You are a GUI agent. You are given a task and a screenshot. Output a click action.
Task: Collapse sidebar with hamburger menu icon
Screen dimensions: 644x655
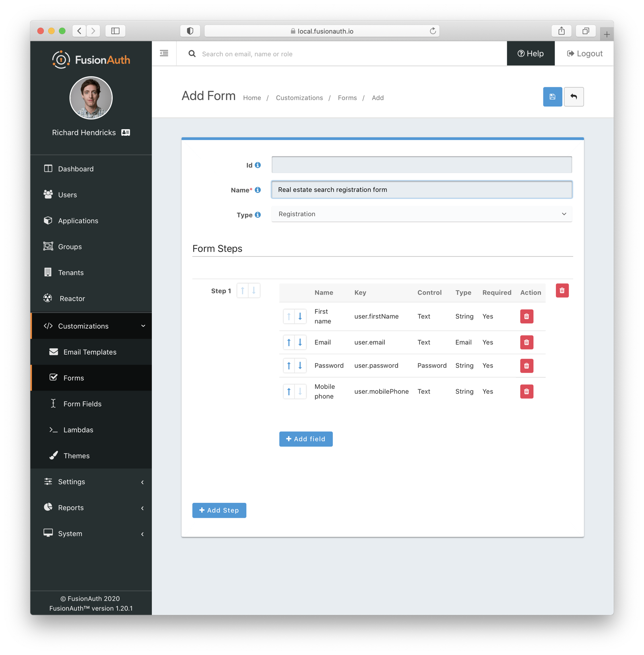pos(164,54)
